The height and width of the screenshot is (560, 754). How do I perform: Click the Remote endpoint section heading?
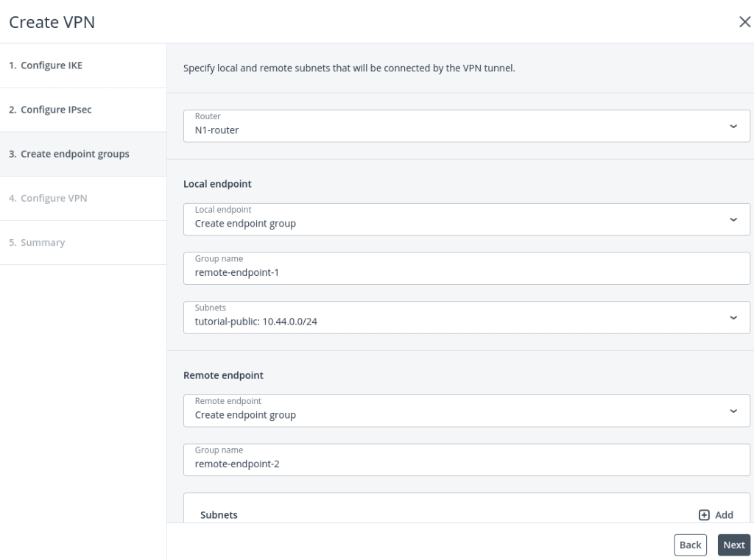223,375
